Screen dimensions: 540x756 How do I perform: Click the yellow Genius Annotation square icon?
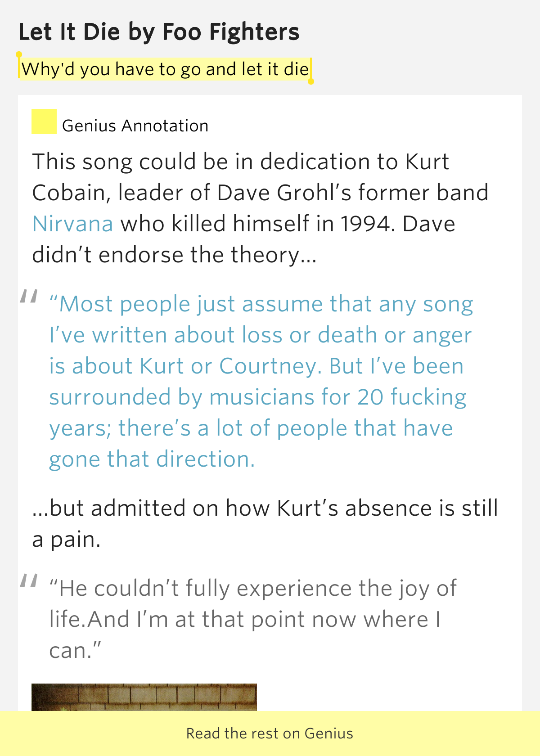click(x=44, y=121)
